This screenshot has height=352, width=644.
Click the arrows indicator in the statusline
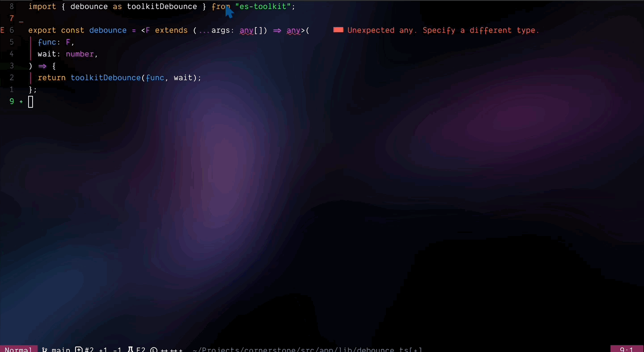172,350
